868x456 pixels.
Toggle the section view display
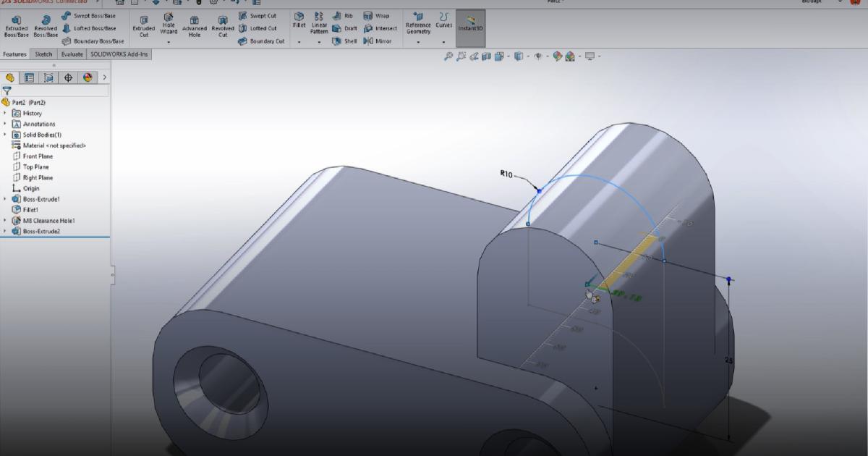point(486,55)
